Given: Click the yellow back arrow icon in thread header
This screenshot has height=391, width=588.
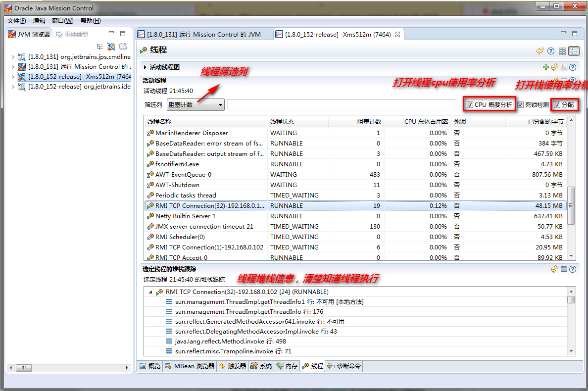Looking at the screenshot, I should (539, 51).
